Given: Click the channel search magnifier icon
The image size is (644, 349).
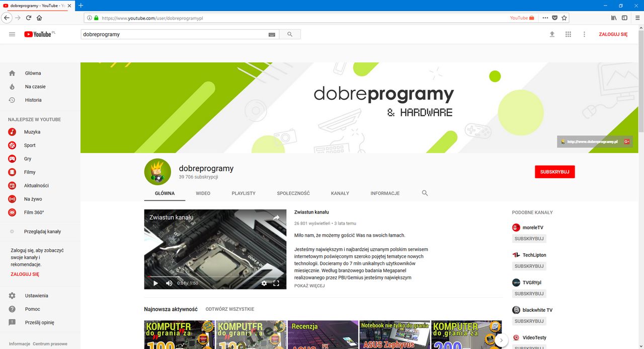Looking at the screenshot, I should click(x=425, y=193).
